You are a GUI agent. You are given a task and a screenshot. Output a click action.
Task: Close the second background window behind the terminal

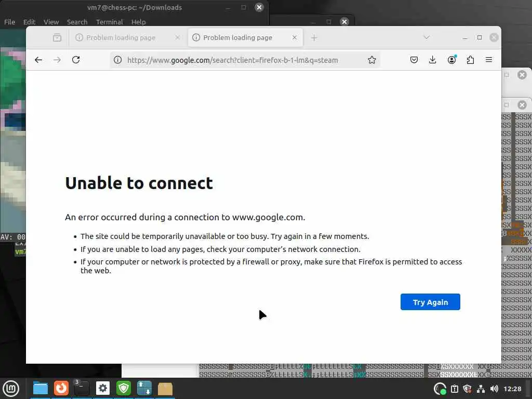click(344, 22)
